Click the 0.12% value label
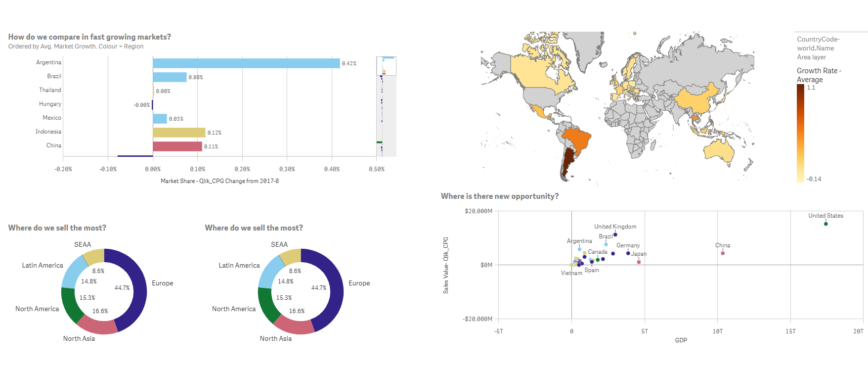The width and height of the screenshot is (868, 372). [214, 133]
